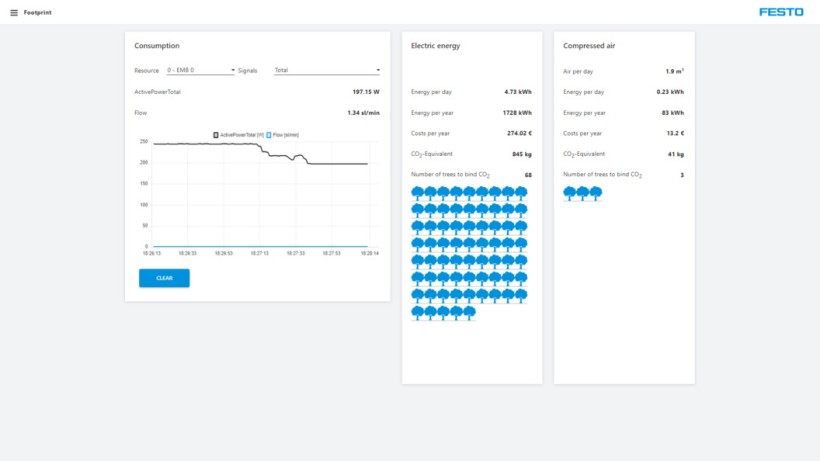The width and height of the screenshot is (820, 461).
Task: Click the Consumption card heading
Action: [x=157, y=46]
